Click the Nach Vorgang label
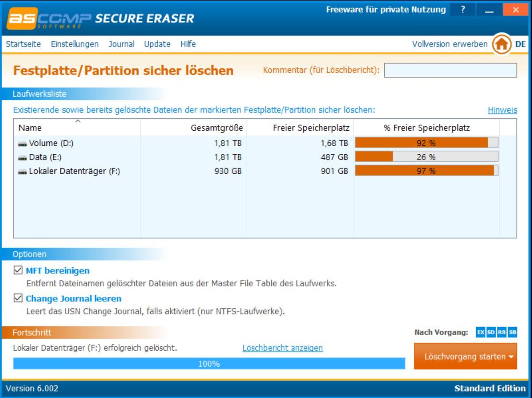532x398 pixels. coord(442,332)
